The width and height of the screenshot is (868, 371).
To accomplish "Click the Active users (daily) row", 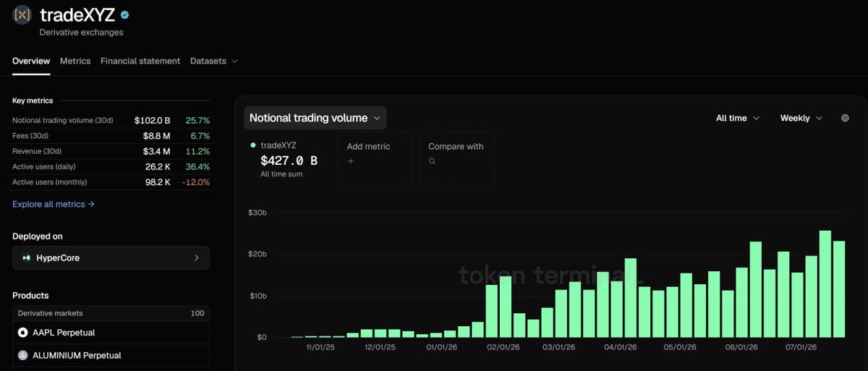I will click(111, 166).
